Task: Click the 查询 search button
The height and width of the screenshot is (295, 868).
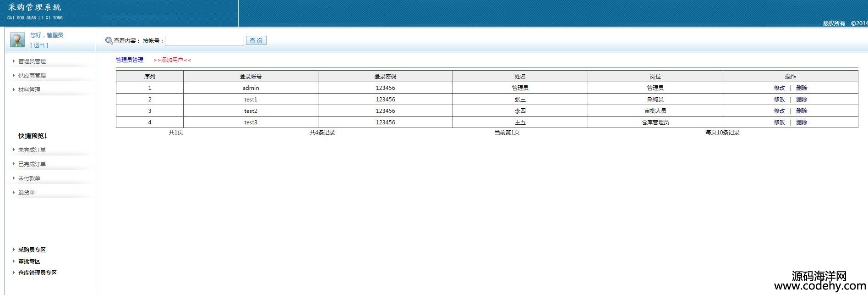Action: (256, 41)
